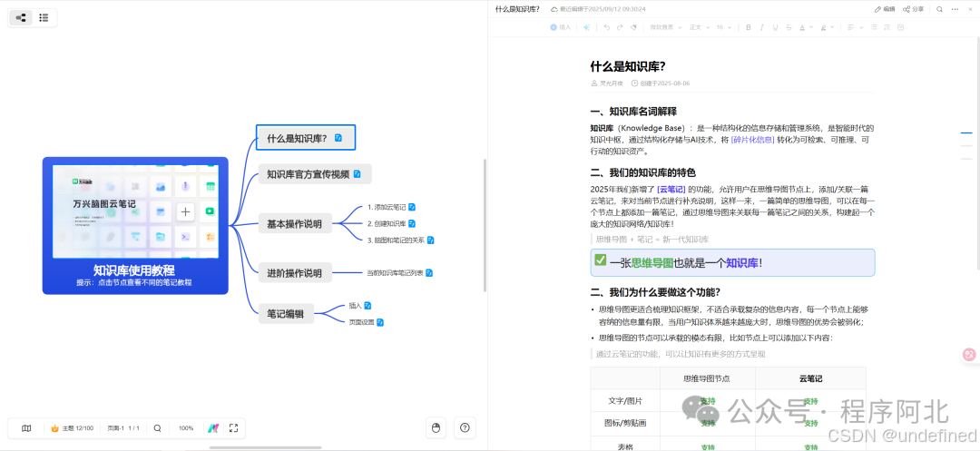The width and height of the screenshot is (980, 451).
Task: Click the search magnifier in bottom toolbar
Action: (x=158, y=428)
